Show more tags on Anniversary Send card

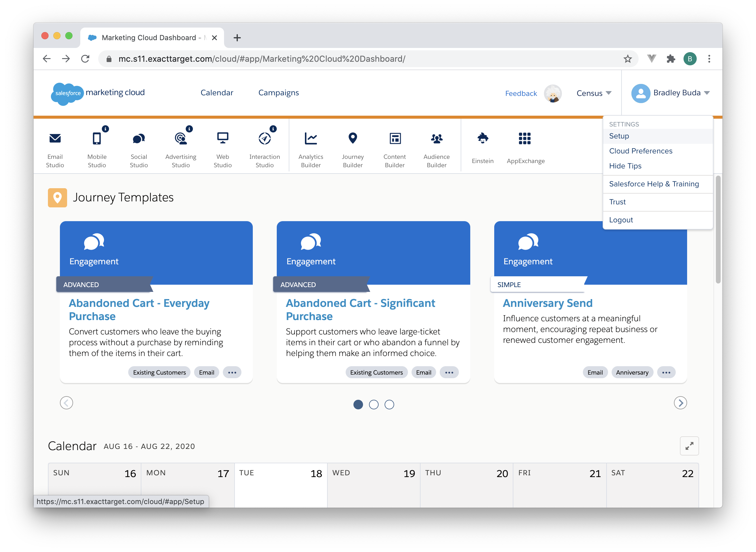tap(666, 372)
